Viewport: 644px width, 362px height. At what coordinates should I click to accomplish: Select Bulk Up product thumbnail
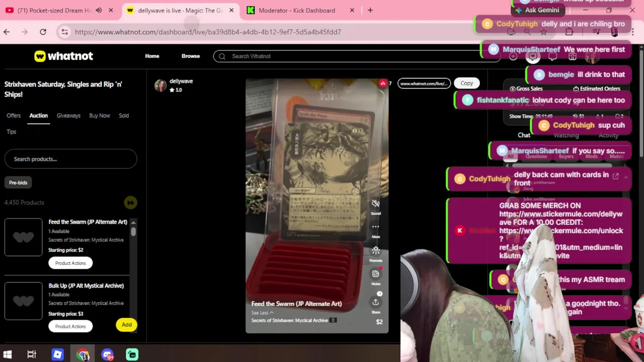tap(23, 301)
